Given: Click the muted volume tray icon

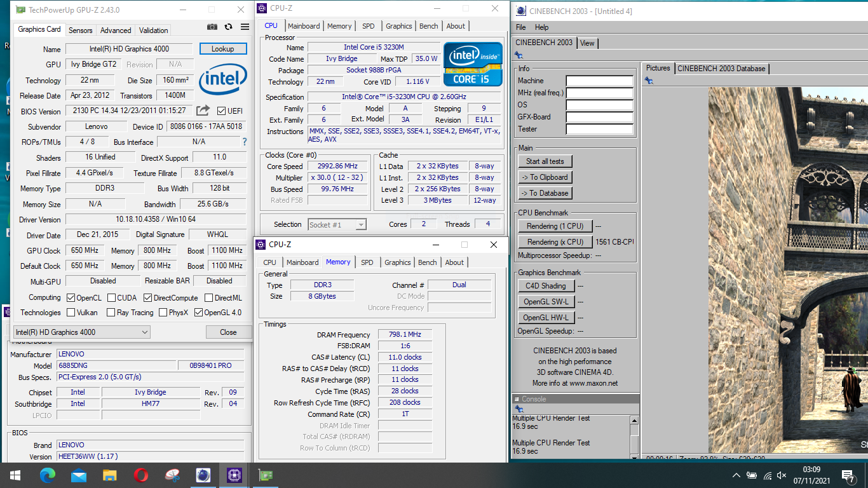Looking at the screenshot, I should pos(782,475).
